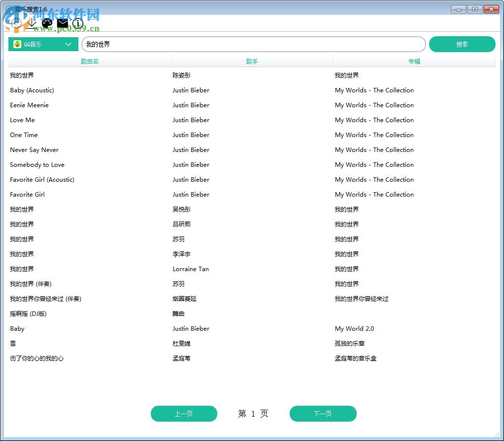
Task: Close the 音乐搜索1.6 window
Action: pos(491,9)
